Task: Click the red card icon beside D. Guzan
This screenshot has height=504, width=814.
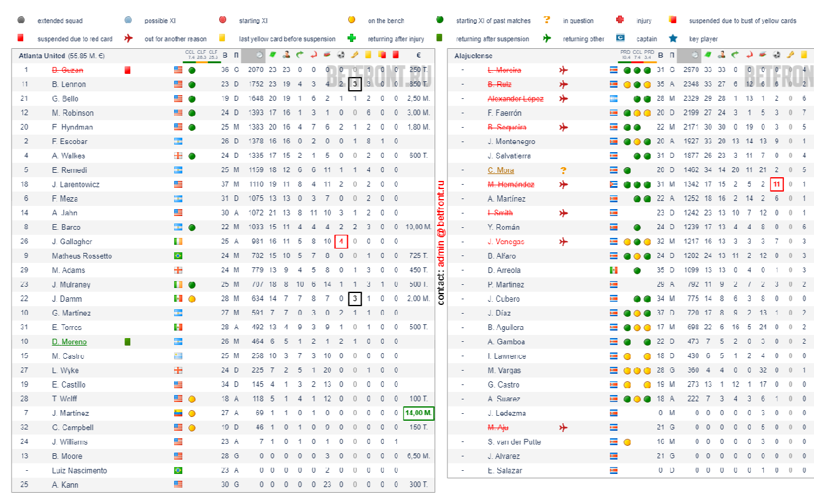Action: click(x=127, y=70)
